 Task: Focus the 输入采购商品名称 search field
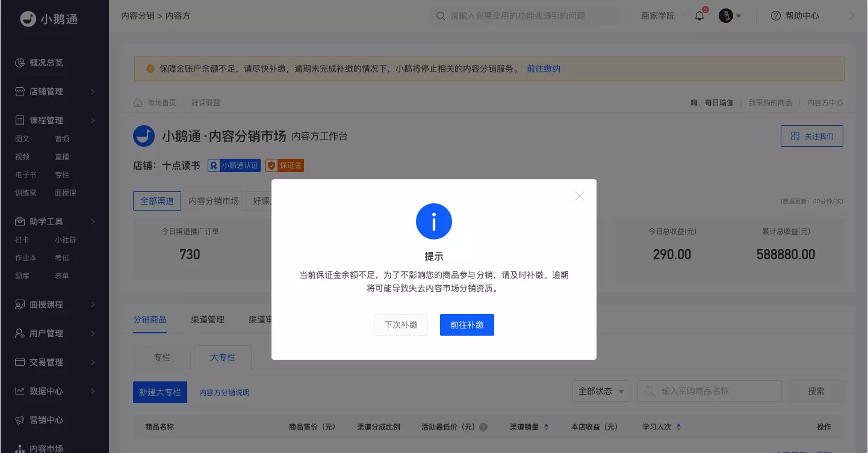(x=710, y=391)
